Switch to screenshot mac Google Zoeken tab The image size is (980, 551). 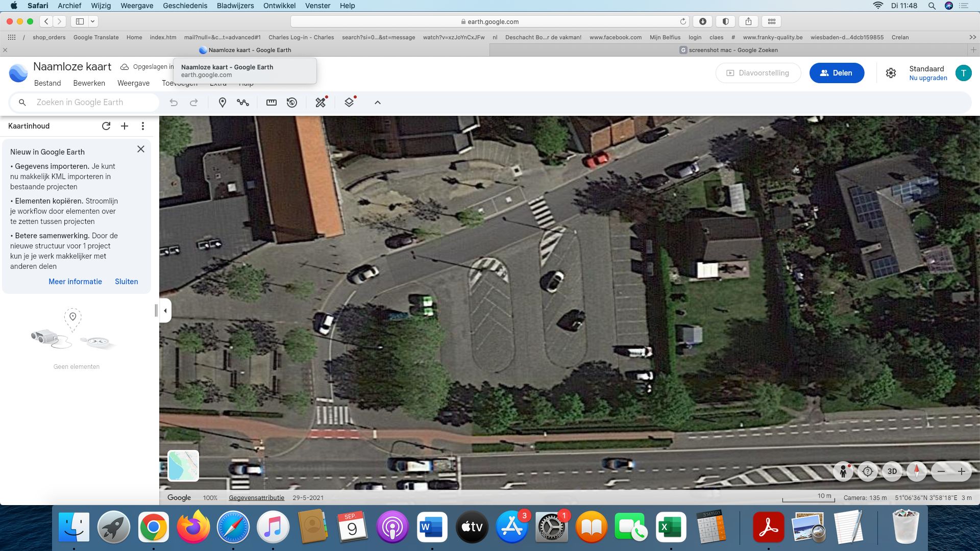[728, 50]
